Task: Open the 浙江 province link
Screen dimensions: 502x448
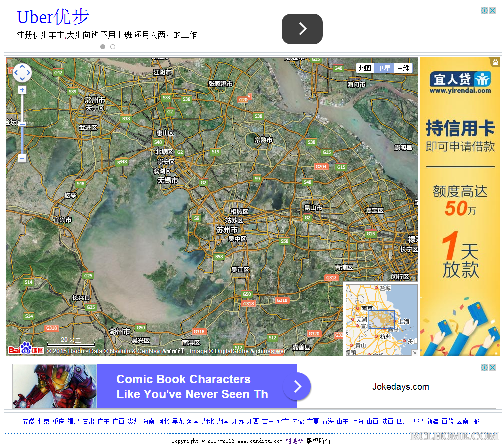Action: pos(477,421)
